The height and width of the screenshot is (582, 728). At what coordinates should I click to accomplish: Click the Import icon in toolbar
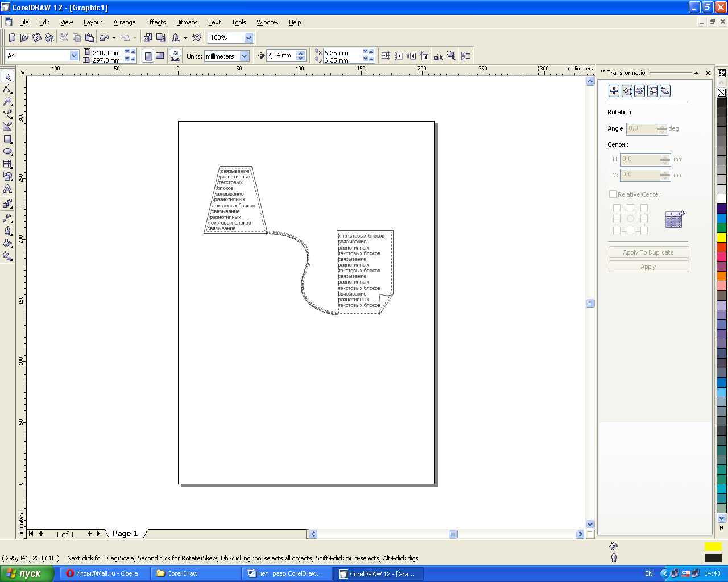pos(148,38)
